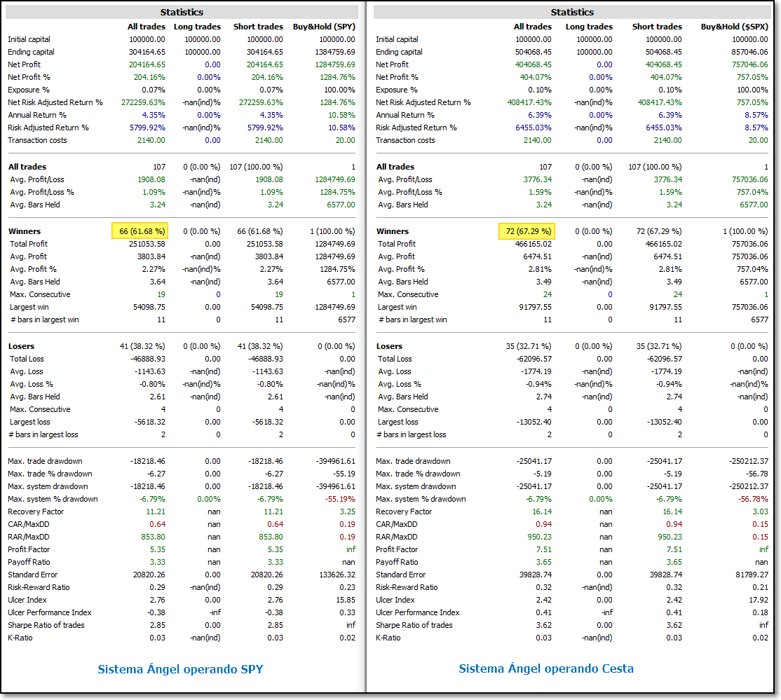The width and height of the screenshot is (781, 700).
Task: Select Buy&Hold (SPY) column header
Action: tap(324, 27)
